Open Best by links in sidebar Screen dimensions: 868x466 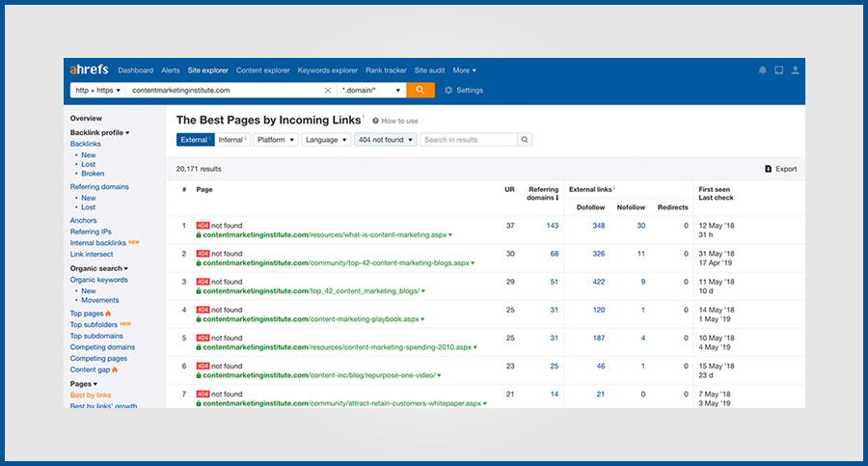click(x=91, y=395)
